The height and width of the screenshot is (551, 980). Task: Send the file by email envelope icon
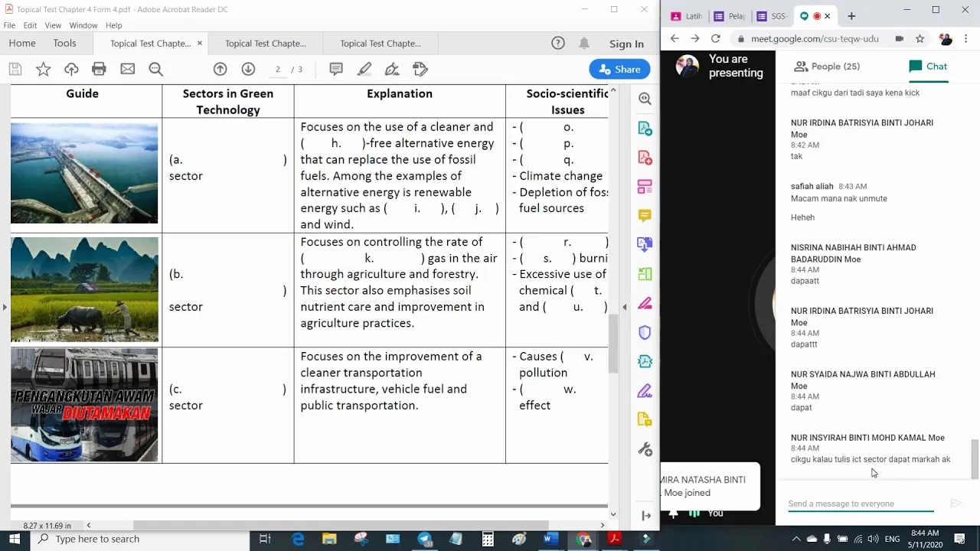[x=128, y=69]
